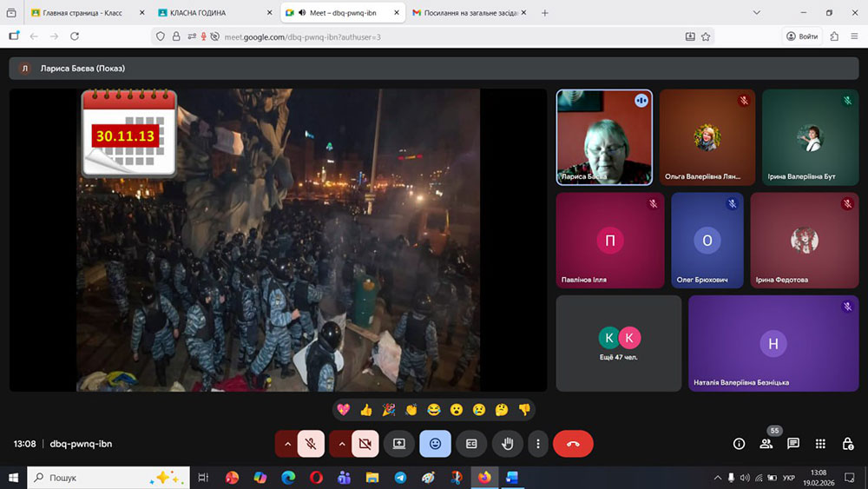Click the Войти sign-in button
868x489 pixels.
[802, 36]
